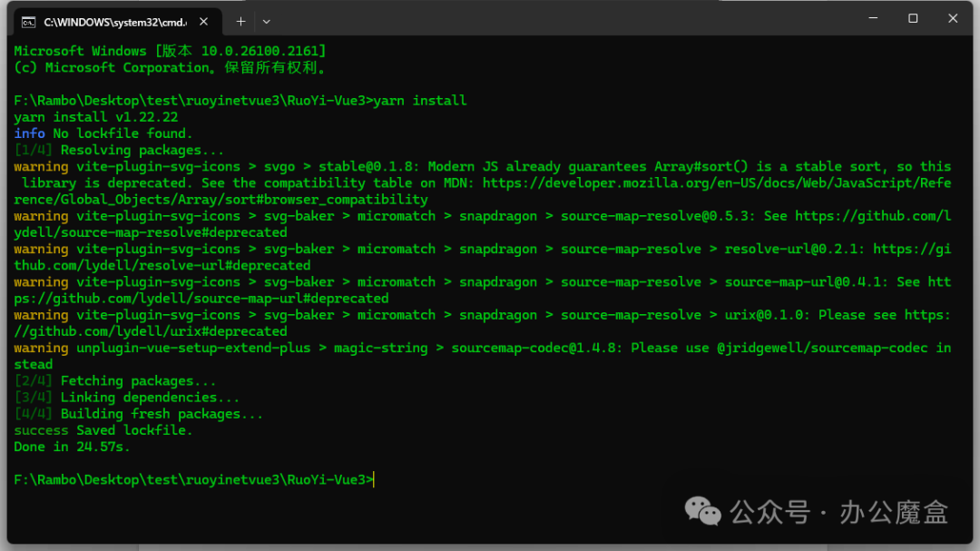Viewport: 980px width, 551px height.
Task: Close the cmd terminal tab
Action: point(204,22)
